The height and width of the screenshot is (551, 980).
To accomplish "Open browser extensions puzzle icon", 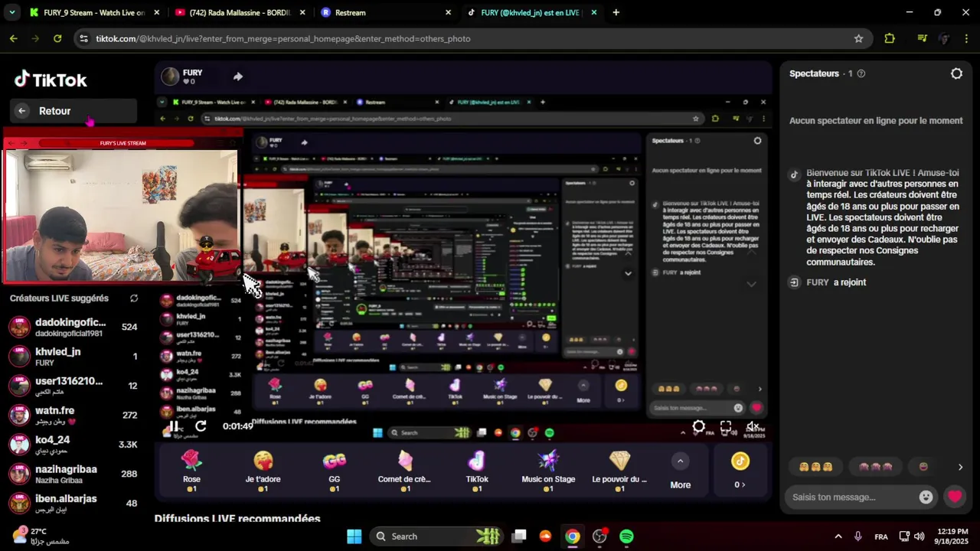I will point(890,38).
